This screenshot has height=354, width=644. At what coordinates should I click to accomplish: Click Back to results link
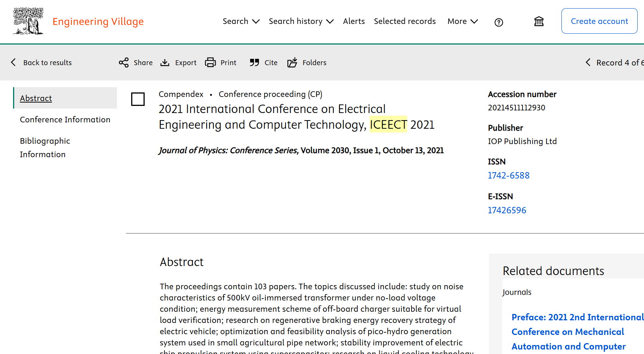pos(47,62)
